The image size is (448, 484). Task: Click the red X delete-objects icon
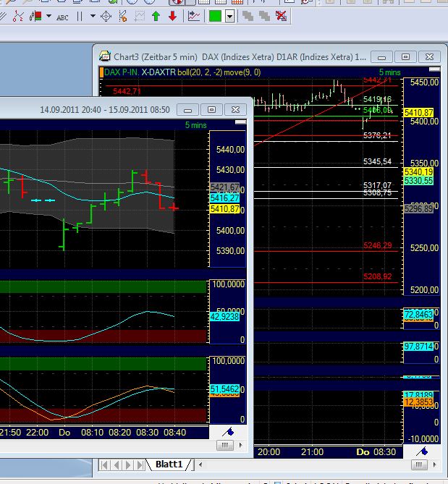point(282,16)
